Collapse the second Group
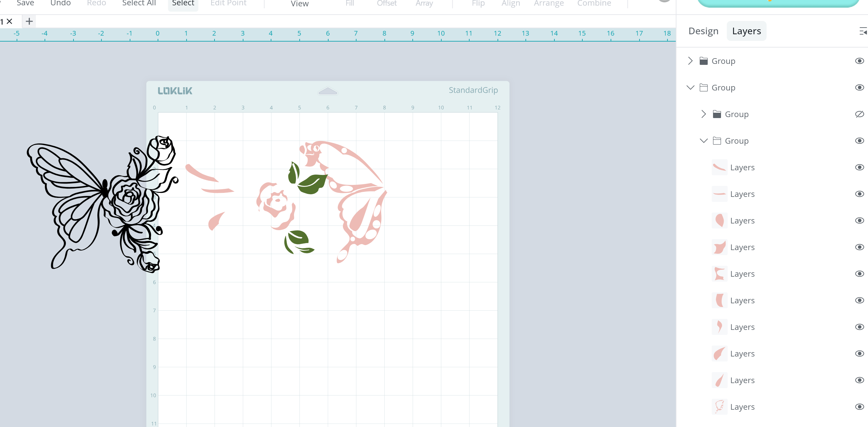Viewport: 868px width, 427px height. coord(690,87)
